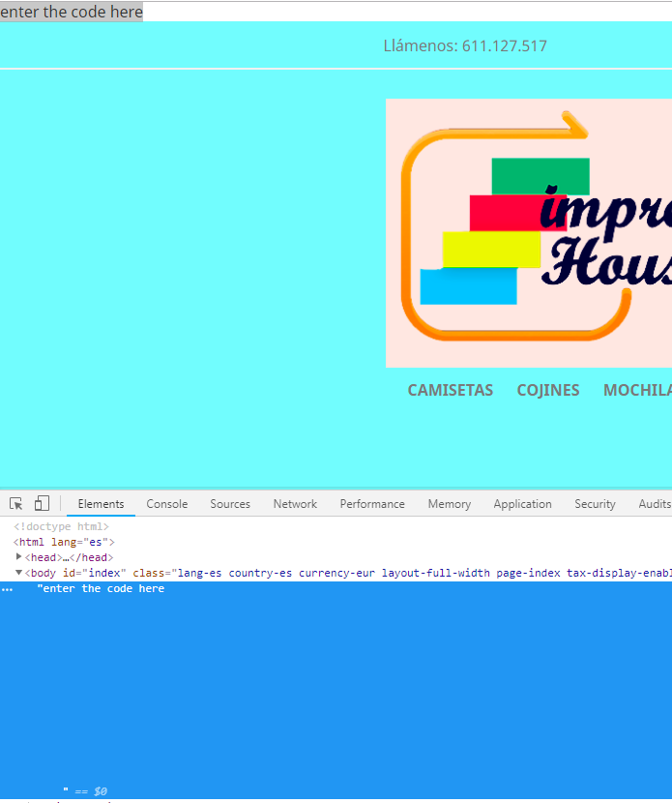Open the Application tab
Image resolution: width=672 pixels, height=803 pixels.
pos(522,504)
